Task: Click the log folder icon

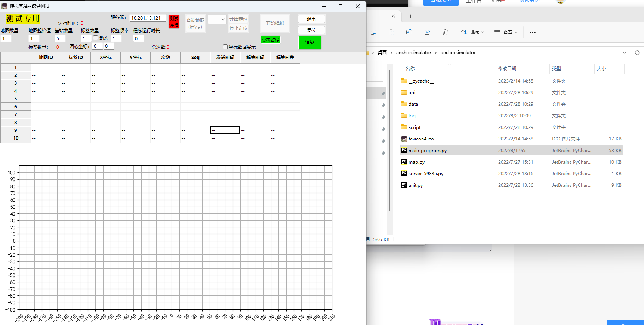Action: pyautogui.click(x=404, y=115)
